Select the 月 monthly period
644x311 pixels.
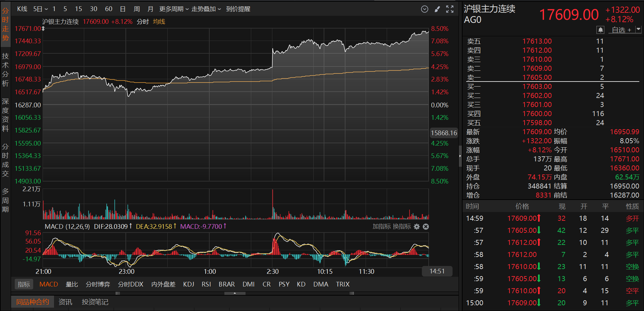coord(150,9)
